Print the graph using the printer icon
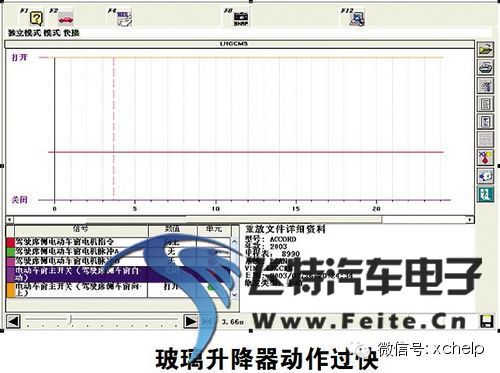500x373 pixels. (x=485, y=68)
